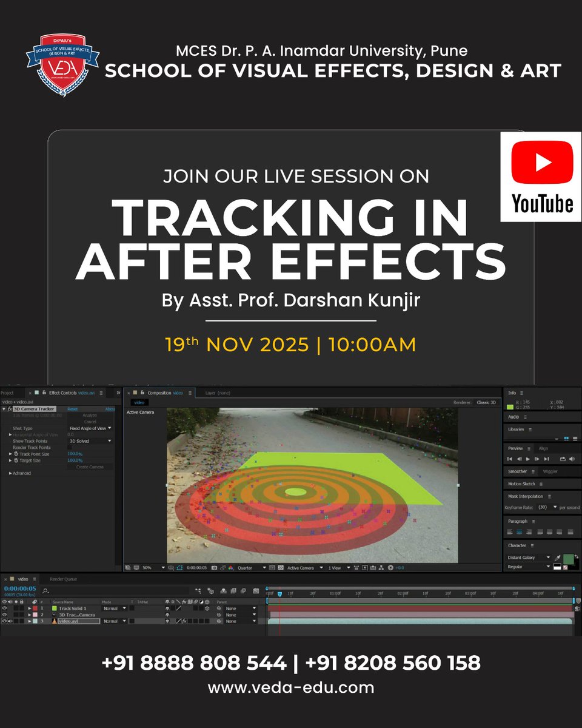The width and height of the screenshot is (582, 728).
Task: Toggle the fx switch on video.avi layer
Action: [184, 621]
